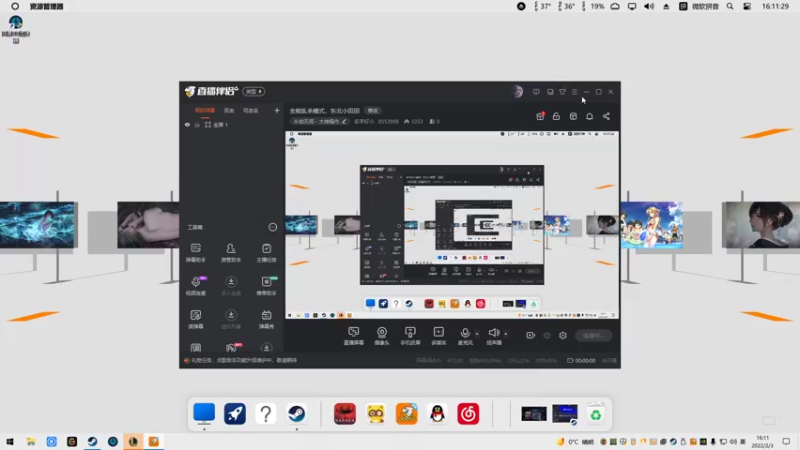Screen dimensions: 800x450
Task: Open the desktop shortcut icon top-left
Action: [16, 29]
